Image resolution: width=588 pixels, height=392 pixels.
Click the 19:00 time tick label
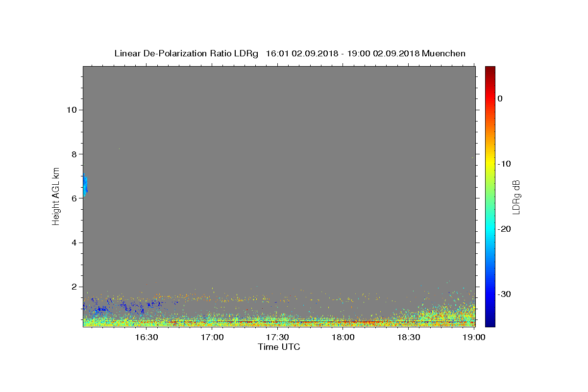pos(474,337)
